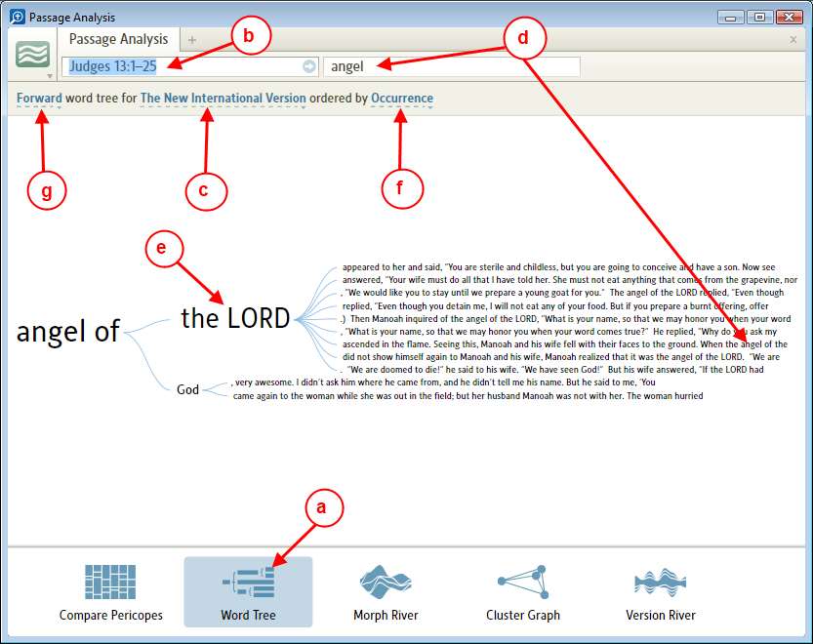This screenshot has height=644, width=813.
Task: Select the Compare Pericopes view
Action: pos(110,592)
